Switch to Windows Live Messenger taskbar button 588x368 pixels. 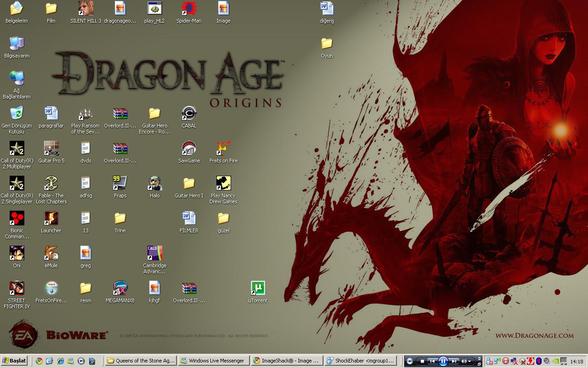click(214, 361)
